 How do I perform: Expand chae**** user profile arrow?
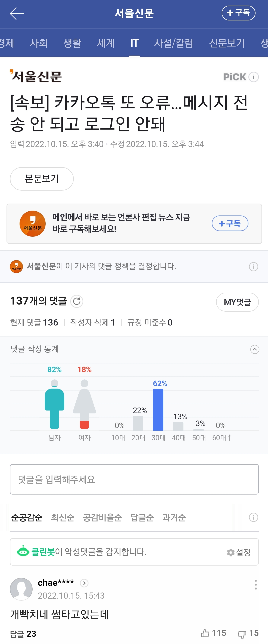point(84,583)
